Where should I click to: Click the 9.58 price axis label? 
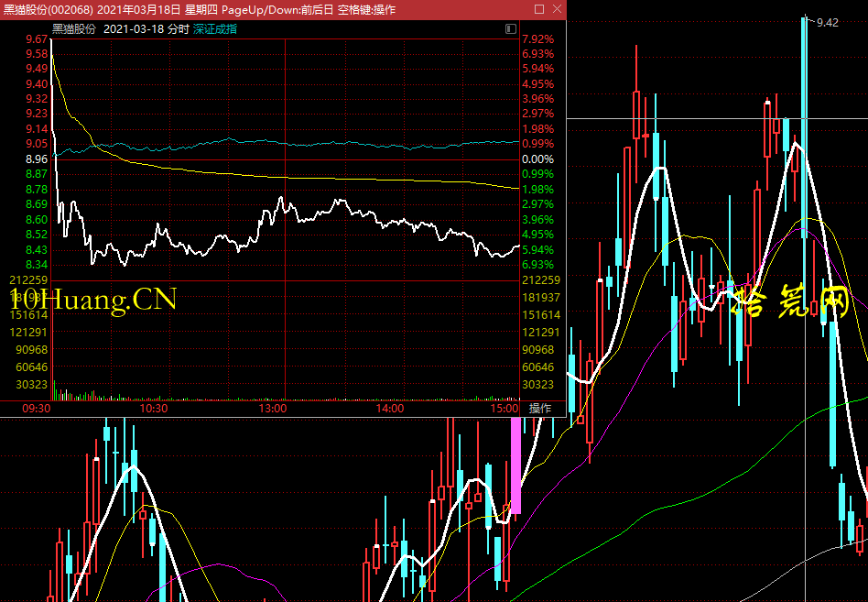pos(37,54)
